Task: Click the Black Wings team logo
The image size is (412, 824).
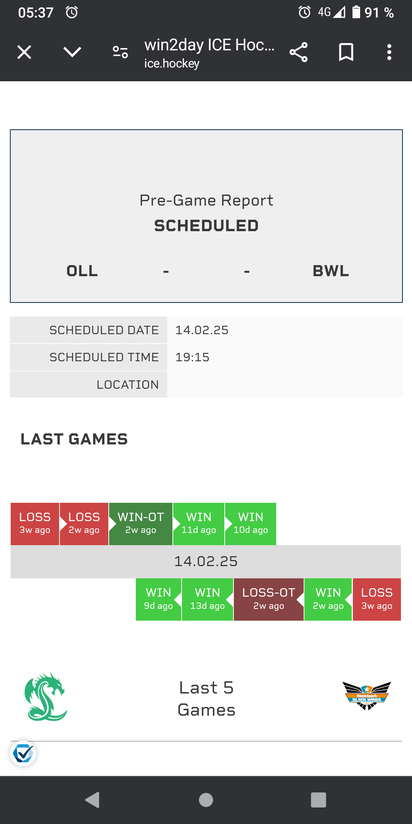Action: (x=367, y=695)
